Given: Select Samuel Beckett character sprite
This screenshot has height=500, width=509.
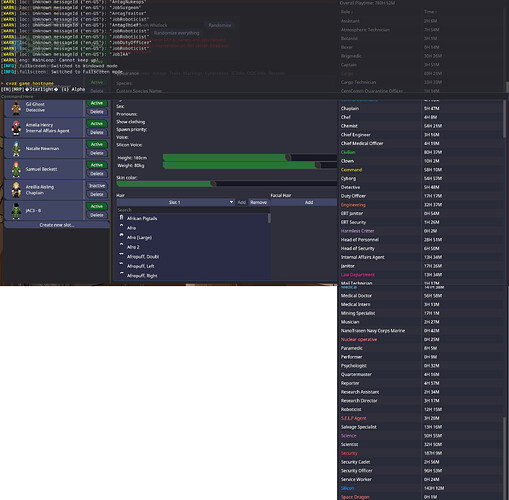Looking at the screenshot, I should coord(16,169).
